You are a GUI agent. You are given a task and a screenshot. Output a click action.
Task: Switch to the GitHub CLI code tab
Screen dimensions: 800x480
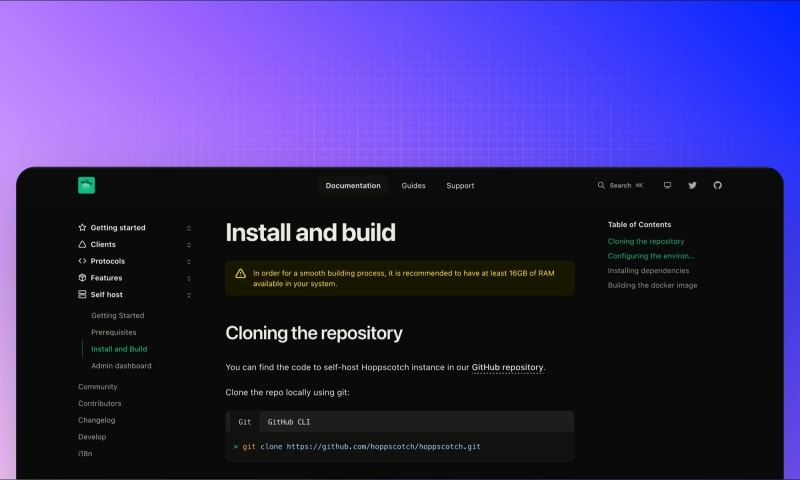pos(289,422)
